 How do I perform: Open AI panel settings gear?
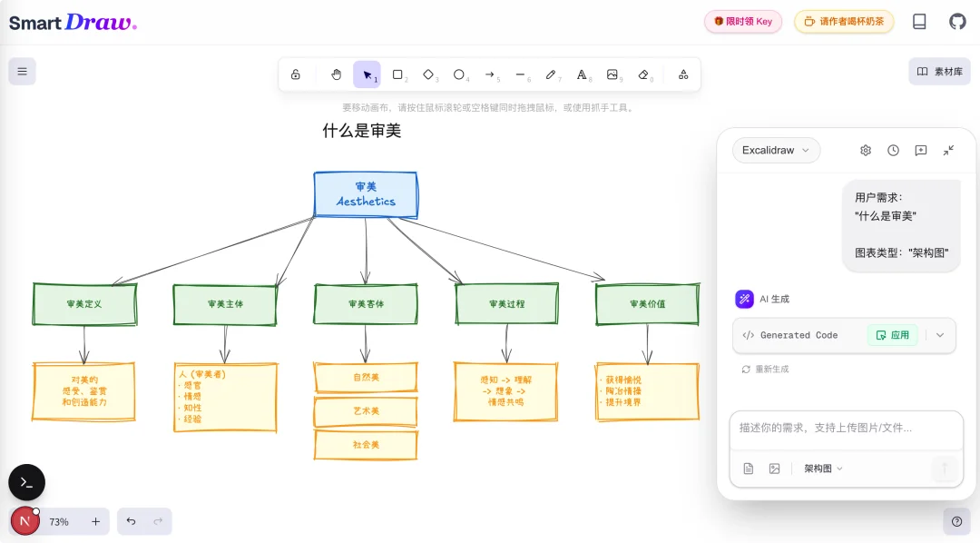[x=866, y=150]
